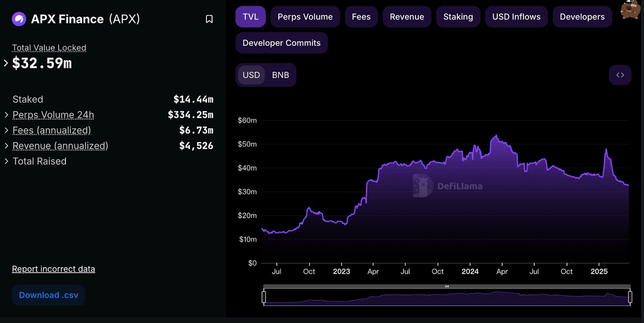Click the left handle of range slider

[x=264, y=297]
